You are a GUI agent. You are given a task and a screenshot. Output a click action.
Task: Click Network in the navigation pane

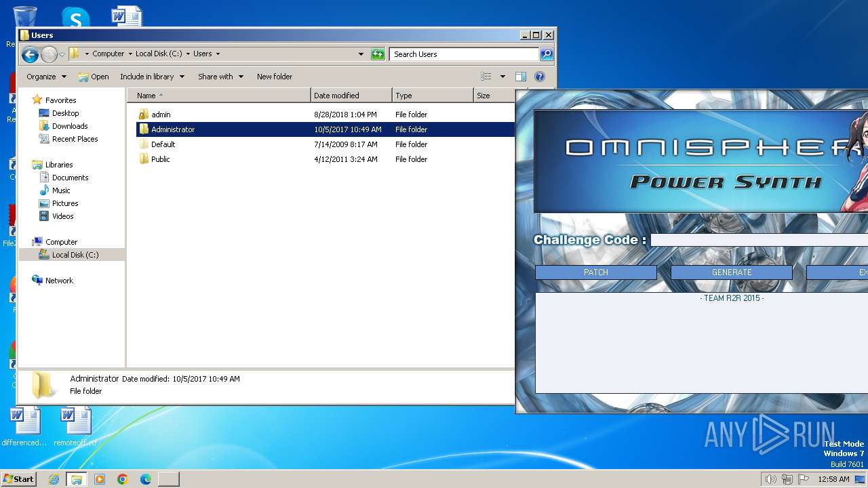pyautogui.click(x=59, y=281)
